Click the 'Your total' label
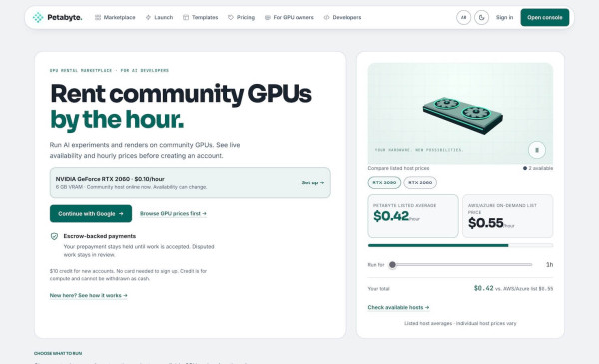599x364 pixels. pos(379,289)
